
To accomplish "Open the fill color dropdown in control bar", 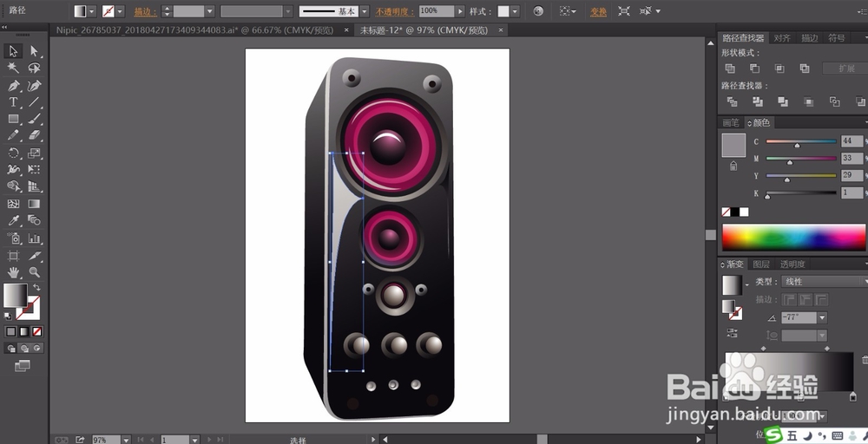I will [92, 11].
